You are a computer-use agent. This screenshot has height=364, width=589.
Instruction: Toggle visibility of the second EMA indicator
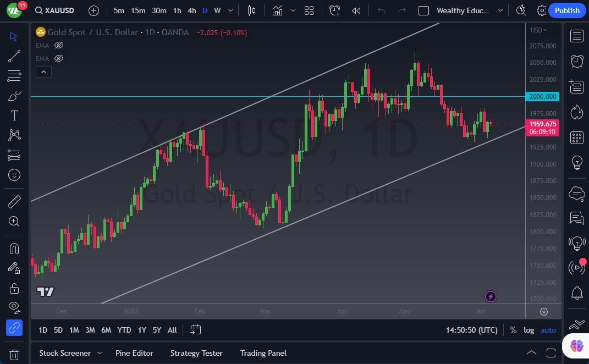click(x=59, y=58)
